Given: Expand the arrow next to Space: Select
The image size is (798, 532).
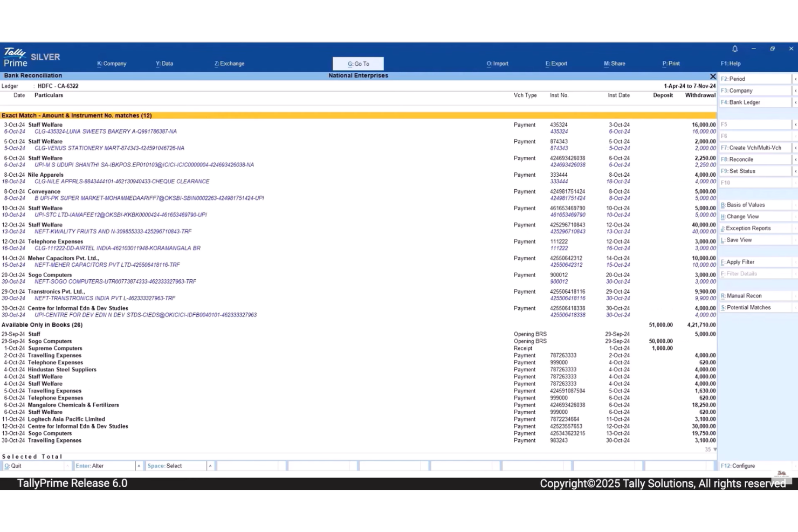Looking at the screenshot, I should 210,466.
